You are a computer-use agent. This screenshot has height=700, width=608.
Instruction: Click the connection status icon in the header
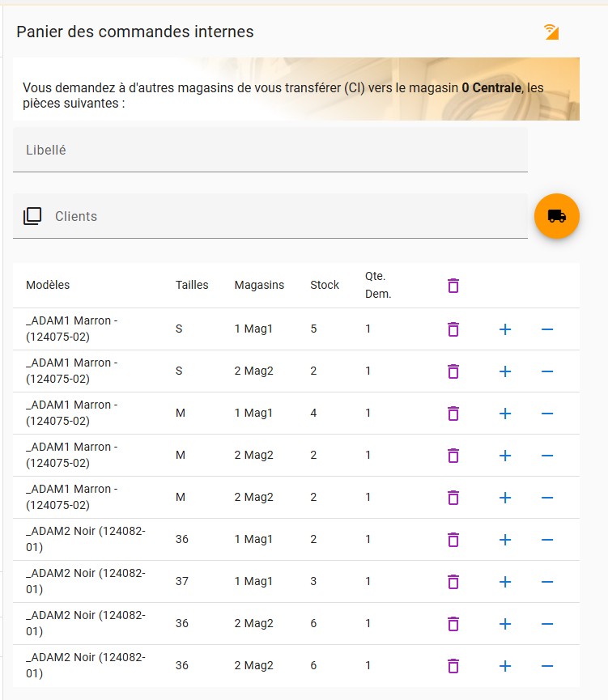(x=551, y=32)
